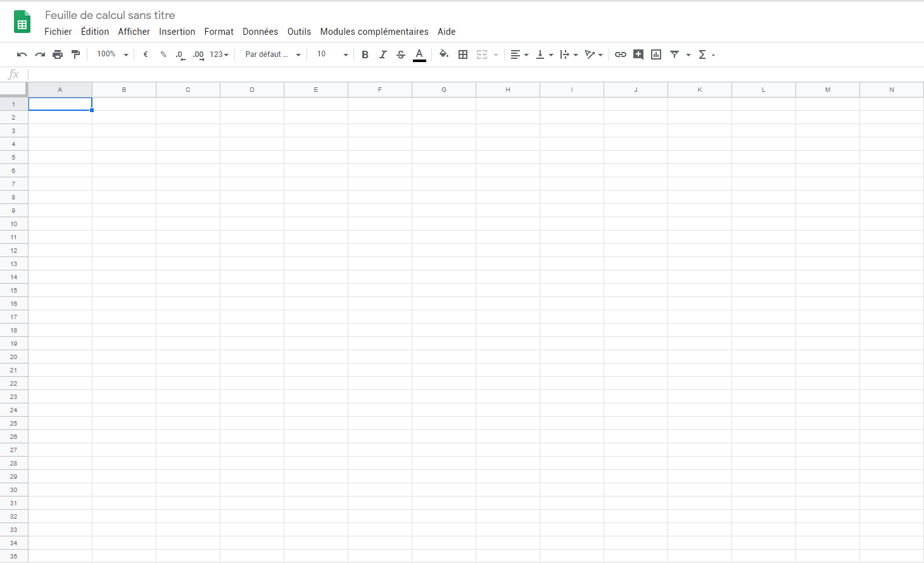The height and width of the screenshot is (563, 924).
Task: Open the font size 10 dropdown
Action: point(332,54)
